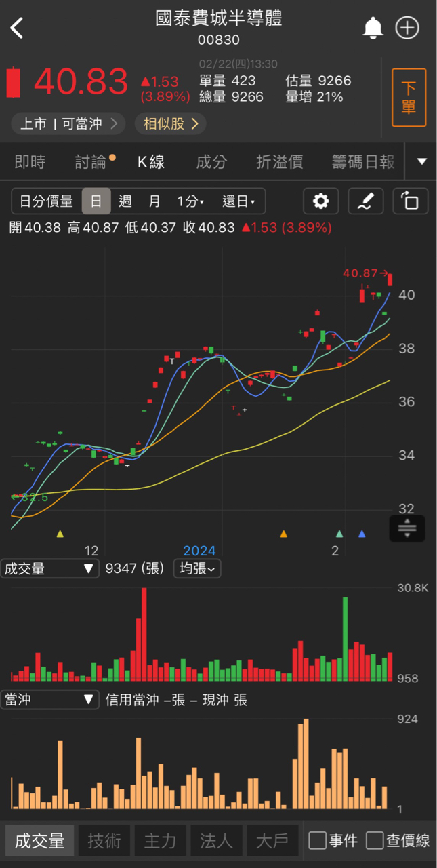This screenshot has height=868, width=437.
Task: Open chart settings gear icon
Action: (x=320, y=201)
